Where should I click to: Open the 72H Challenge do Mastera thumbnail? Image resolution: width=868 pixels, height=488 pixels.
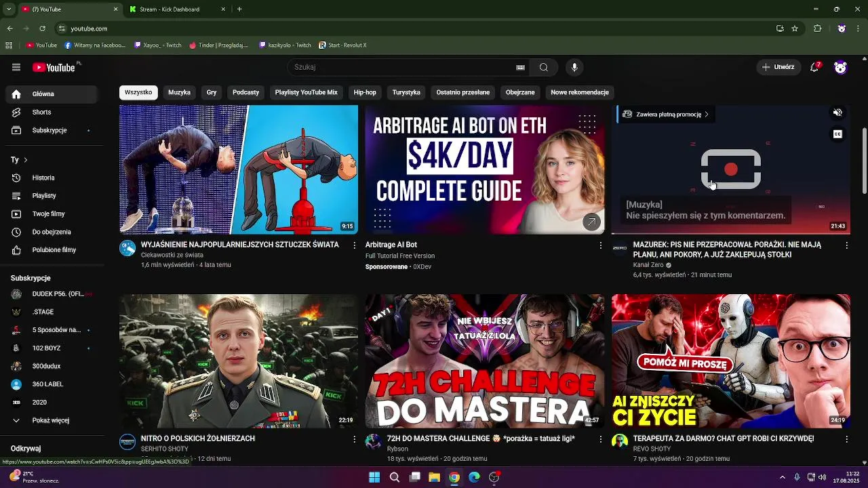(485, 361)
